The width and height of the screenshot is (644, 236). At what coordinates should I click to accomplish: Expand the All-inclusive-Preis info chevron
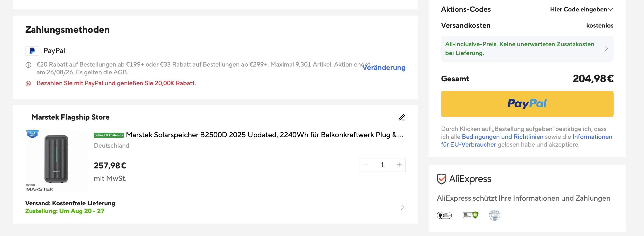[x=606, y=48]
